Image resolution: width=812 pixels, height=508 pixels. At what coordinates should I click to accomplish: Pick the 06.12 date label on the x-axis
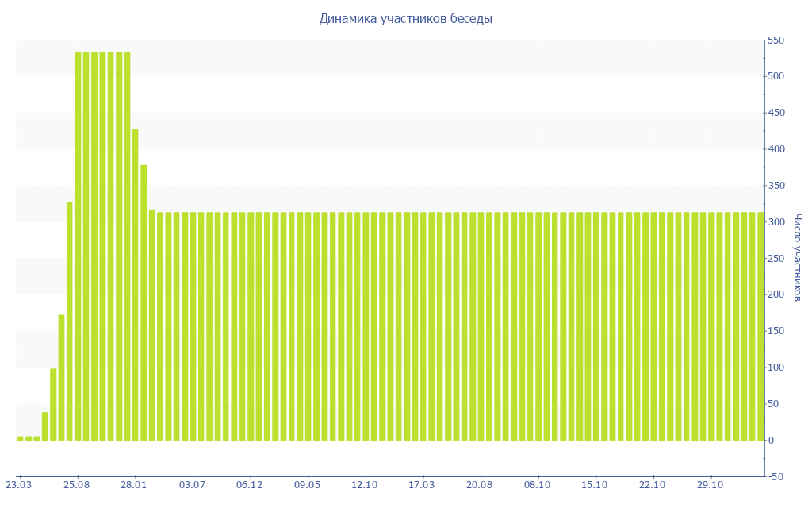250,484
